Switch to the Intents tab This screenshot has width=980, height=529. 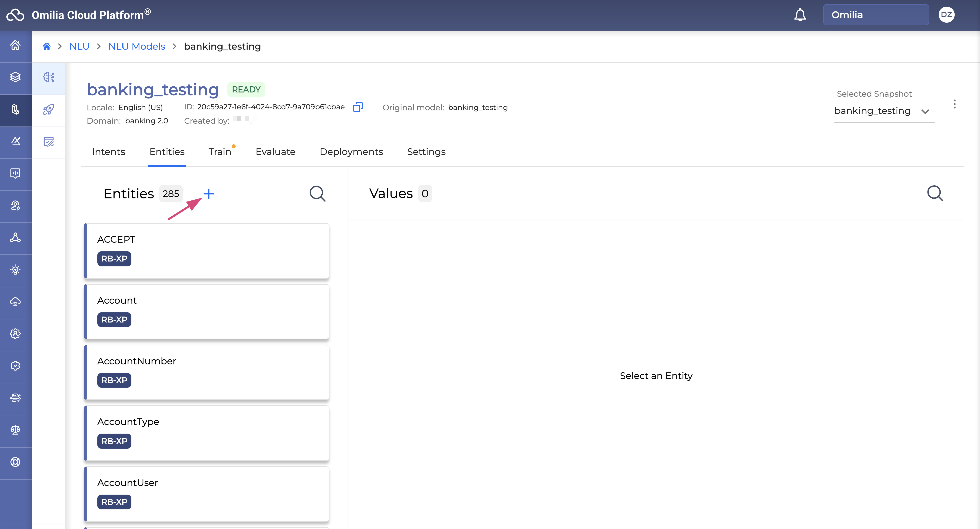click(108, 152)
